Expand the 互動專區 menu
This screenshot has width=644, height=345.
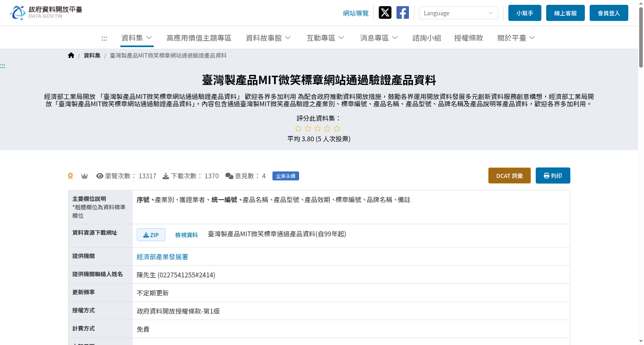325,38
